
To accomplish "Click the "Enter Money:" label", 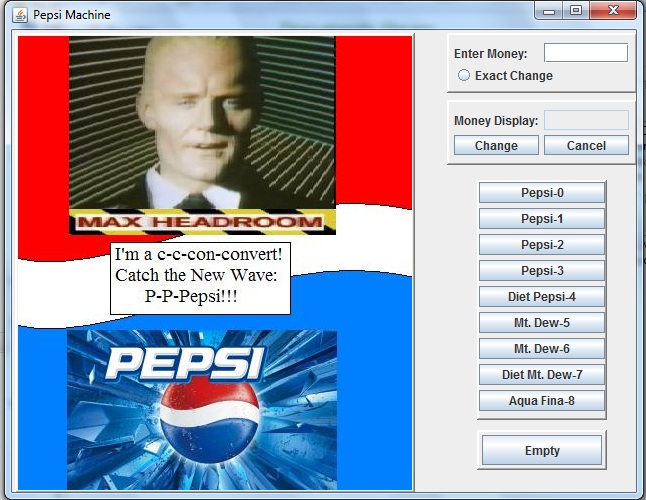I will [490, 54].
